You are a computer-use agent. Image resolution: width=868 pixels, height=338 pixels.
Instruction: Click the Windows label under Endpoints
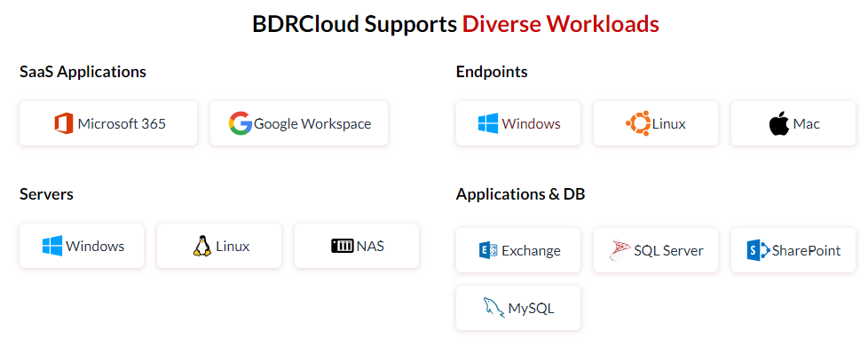pyautogui.click(x=532, y=124)
